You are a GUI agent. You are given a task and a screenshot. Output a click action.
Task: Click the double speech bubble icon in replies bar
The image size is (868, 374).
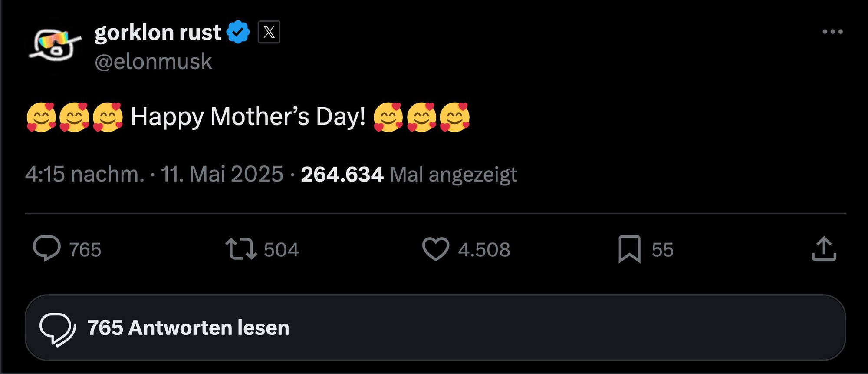tap(58, 329)
